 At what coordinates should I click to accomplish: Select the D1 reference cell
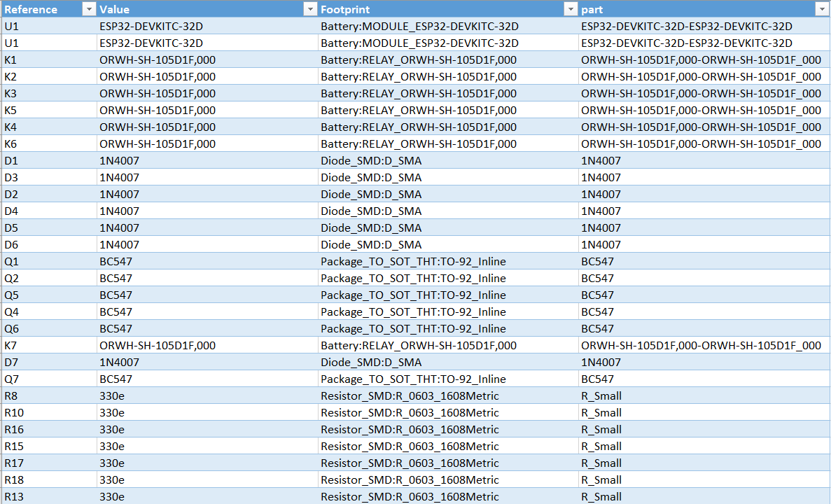point(49,160)
